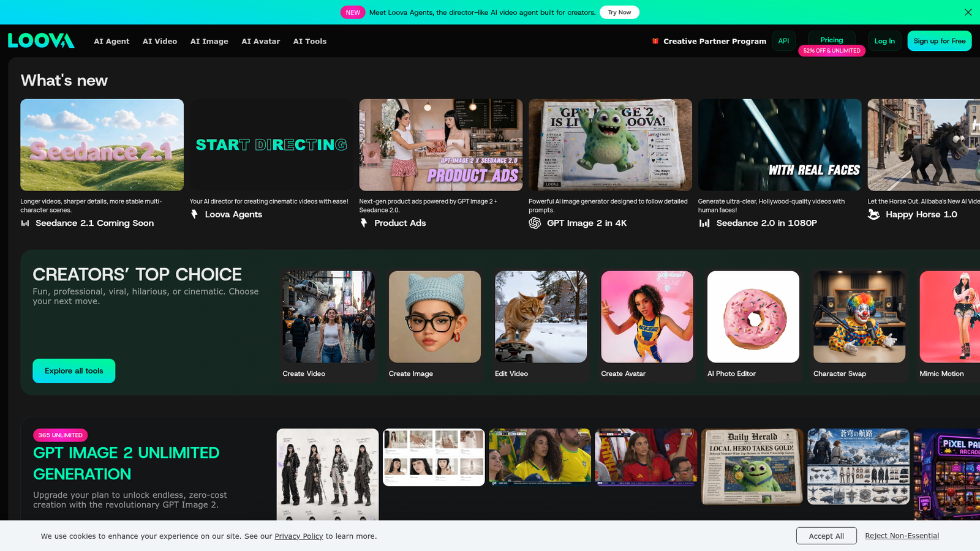Click the gift icon beside Creative Partner Program
This screenshot has height=551, width=980.
pos(655,41)
